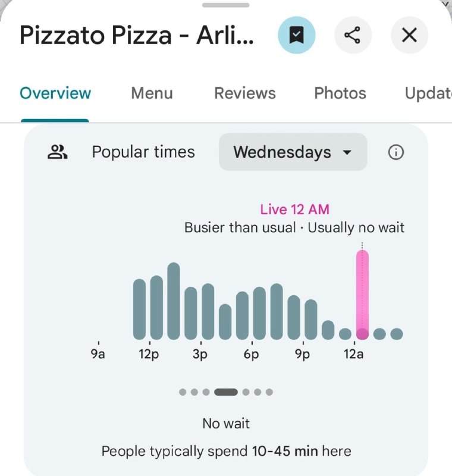
Task: Tap the pink live 12 AM bar
Action: 362,295
